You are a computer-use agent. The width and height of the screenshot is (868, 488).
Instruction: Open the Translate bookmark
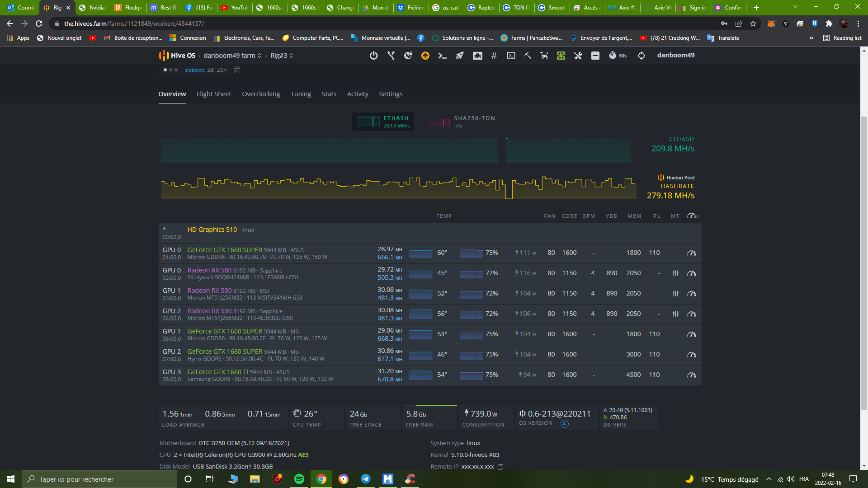click(723, 38)
